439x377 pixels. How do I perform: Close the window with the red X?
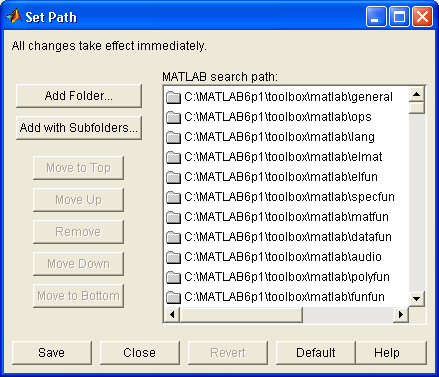(423, 17)
